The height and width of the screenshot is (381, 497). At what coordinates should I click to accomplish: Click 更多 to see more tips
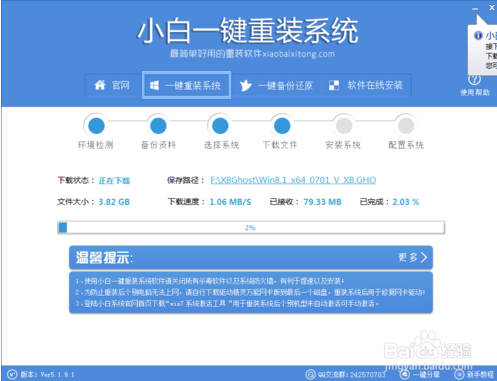point(408,257)
